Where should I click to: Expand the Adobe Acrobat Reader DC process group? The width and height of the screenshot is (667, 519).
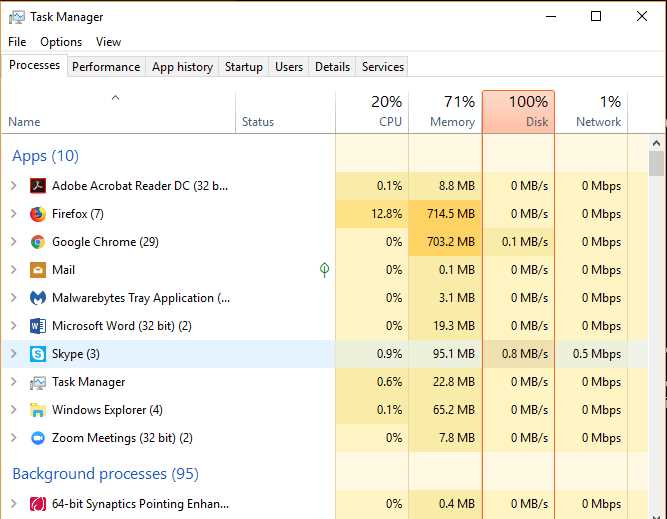tap(14, 186)
